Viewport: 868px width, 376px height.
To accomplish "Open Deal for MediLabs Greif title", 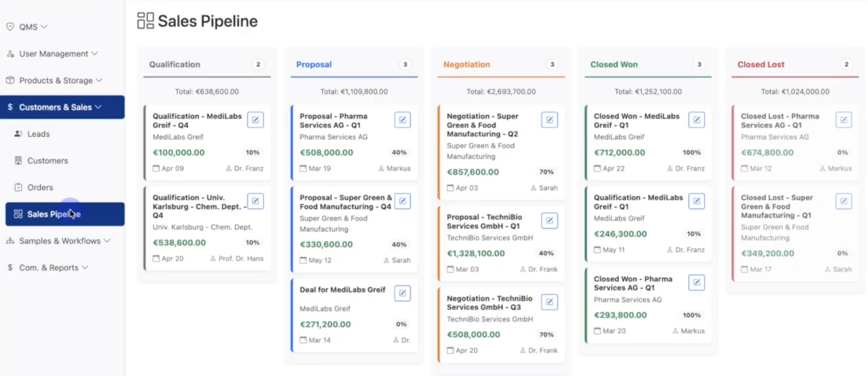I will (342, 289).
